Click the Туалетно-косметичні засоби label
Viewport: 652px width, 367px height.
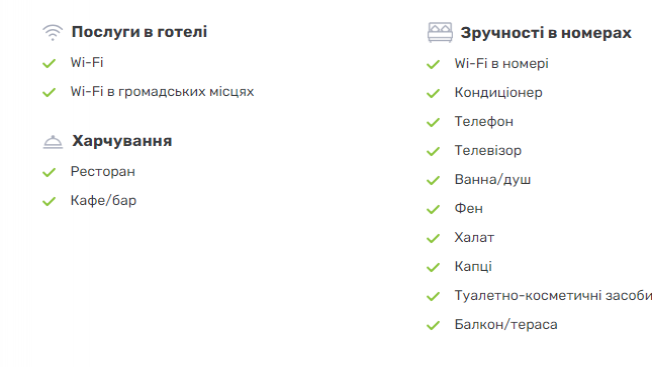pyautogui.click(x=553, y=296)
